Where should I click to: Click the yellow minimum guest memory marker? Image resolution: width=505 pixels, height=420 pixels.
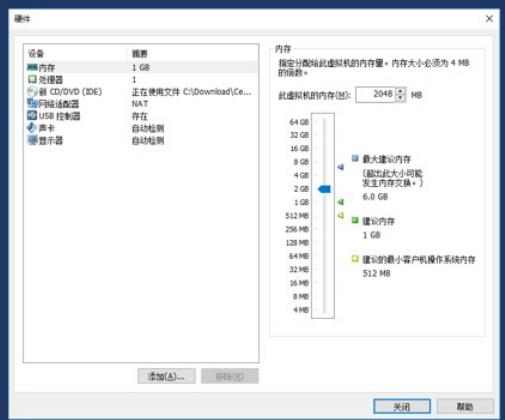[x=340, y=216]
